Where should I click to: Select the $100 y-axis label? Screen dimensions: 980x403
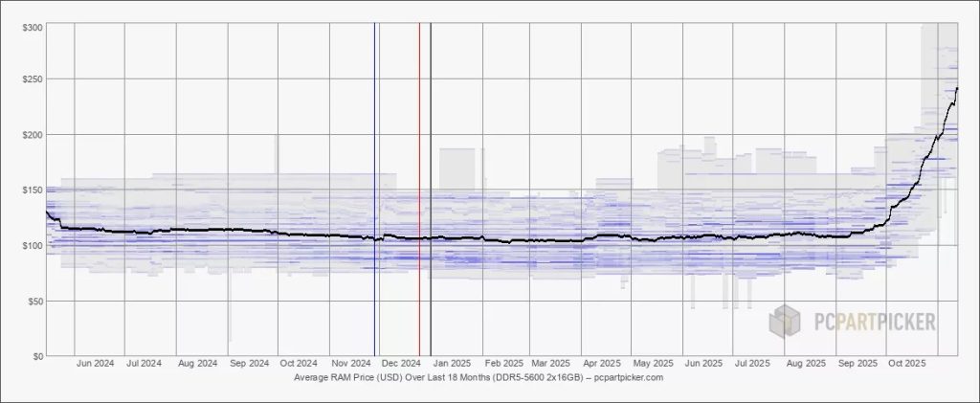coord(32,246)
